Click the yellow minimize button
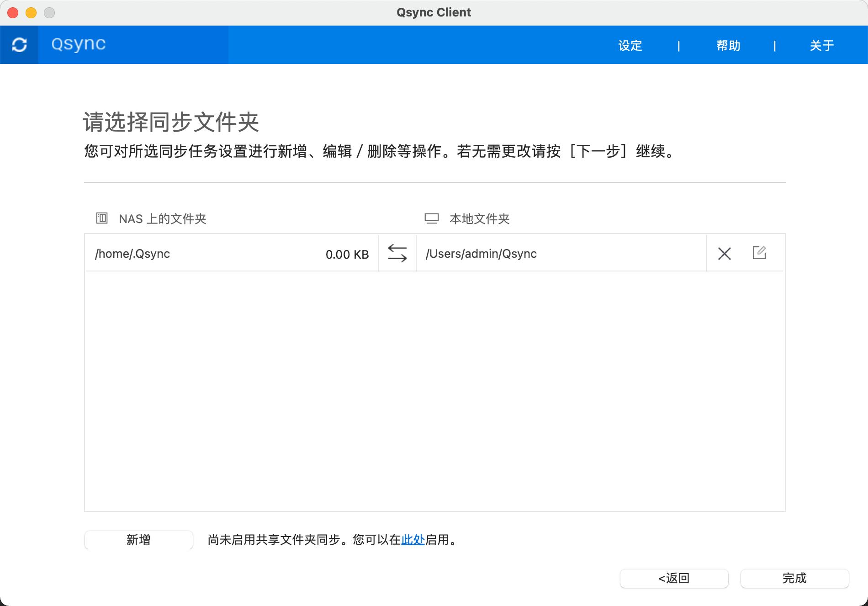Image resolution: width=868 pixels, height=606 pixels. tap(30, 12)
